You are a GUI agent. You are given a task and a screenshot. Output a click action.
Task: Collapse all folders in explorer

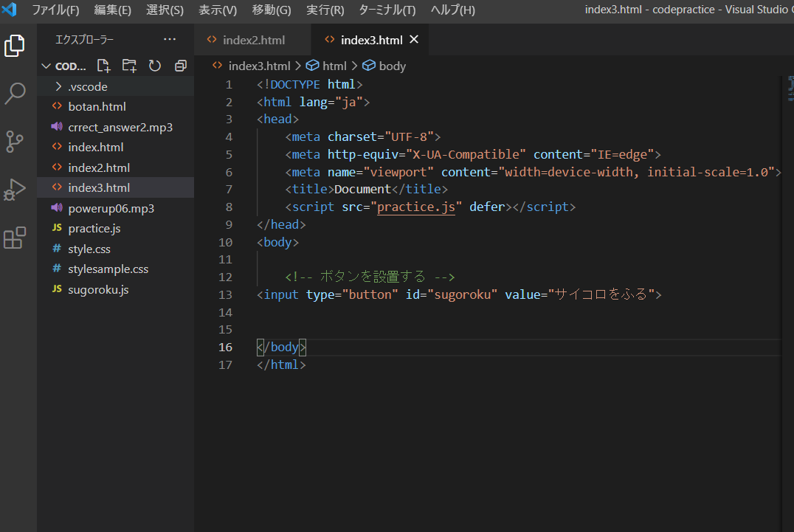(x=180, y=66)
